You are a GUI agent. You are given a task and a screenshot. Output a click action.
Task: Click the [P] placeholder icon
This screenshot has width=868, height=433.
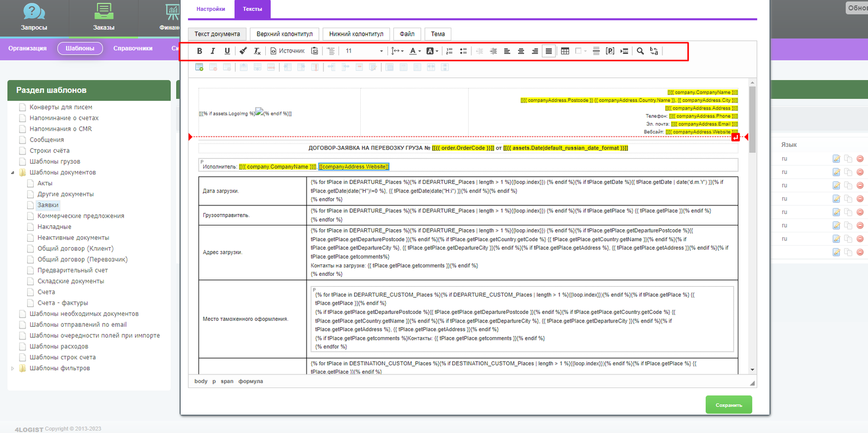point(610,51)
